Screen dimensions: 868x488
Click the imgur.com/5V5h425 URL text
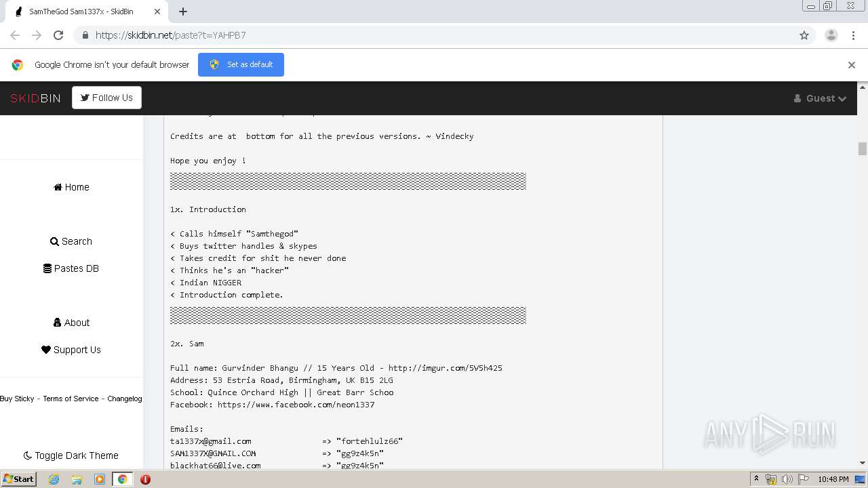coord(446,368)
